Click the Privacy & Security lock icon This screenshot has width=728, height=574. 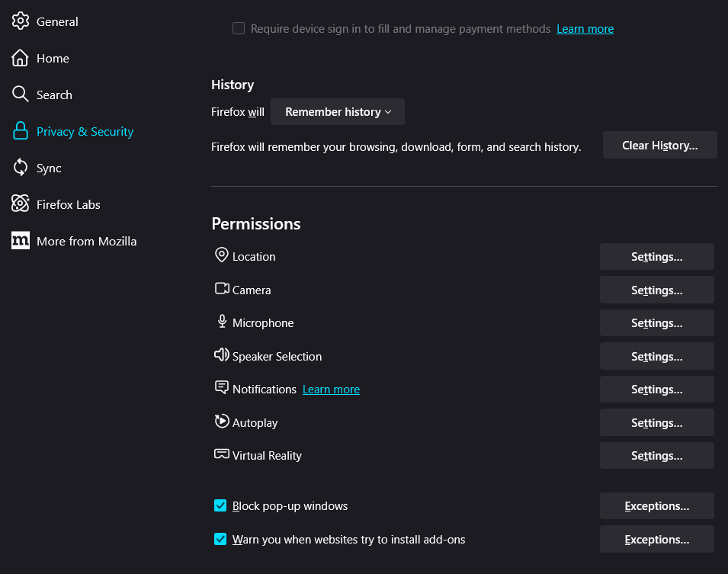21,131
